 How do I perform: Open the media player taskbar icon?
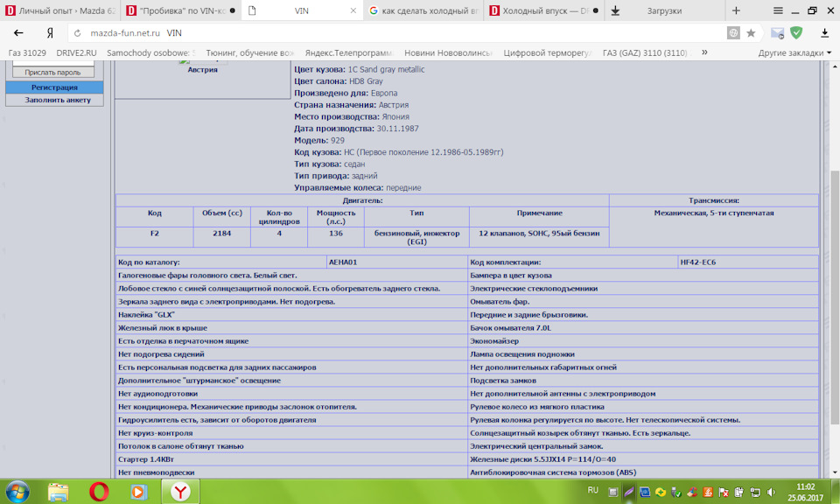coord(138,492)
